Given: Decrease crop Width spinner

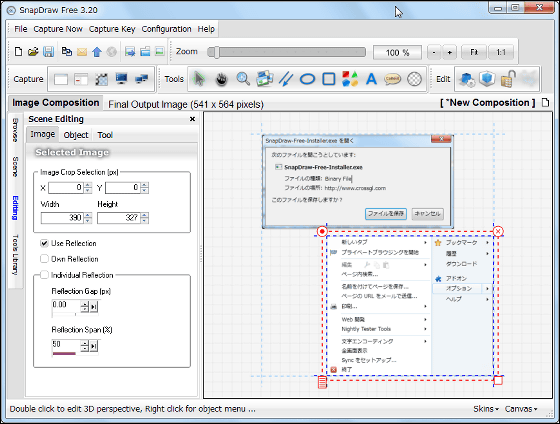Looking at the screenshot, I should click(88, 220).
